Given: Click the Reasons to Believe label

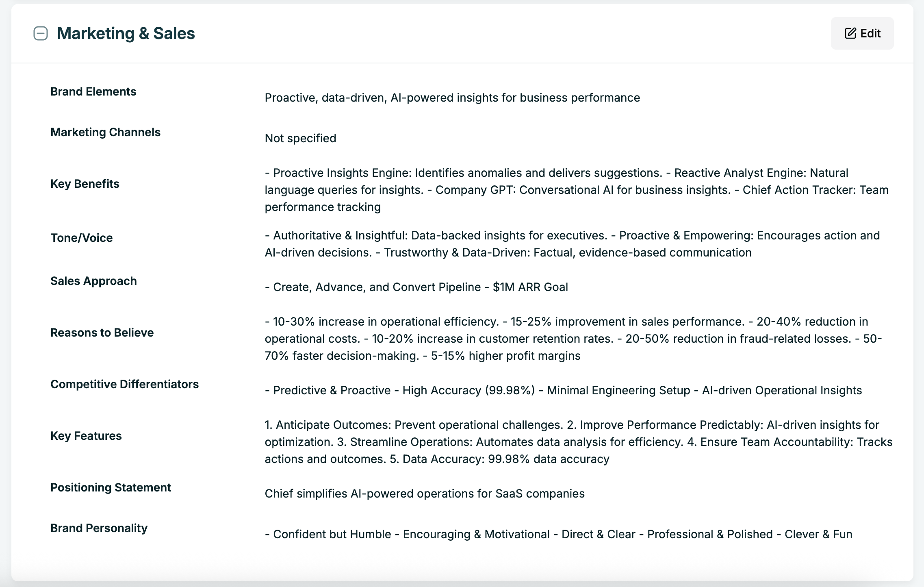Looking at the screenshot, I should pyautogui.click(x=102, y=332).
